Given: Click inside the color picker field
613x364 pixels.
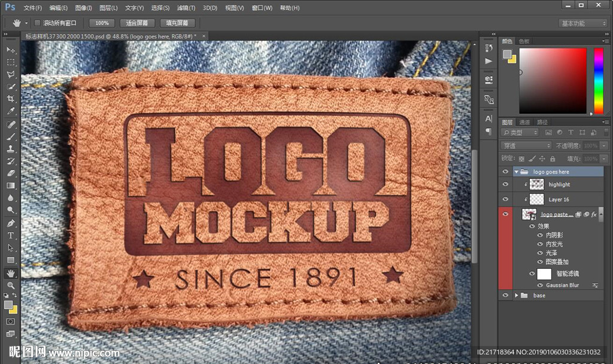Looking at the screenshot, I should [x=553, y=80].
